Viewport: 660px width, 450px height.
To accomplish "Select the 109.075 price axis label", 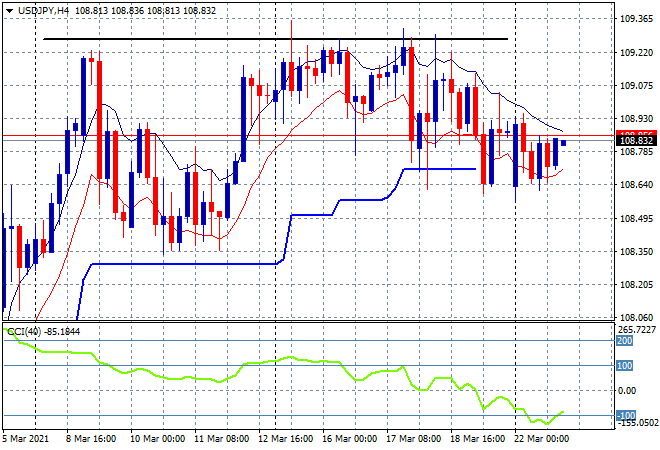I will [636, 86].
